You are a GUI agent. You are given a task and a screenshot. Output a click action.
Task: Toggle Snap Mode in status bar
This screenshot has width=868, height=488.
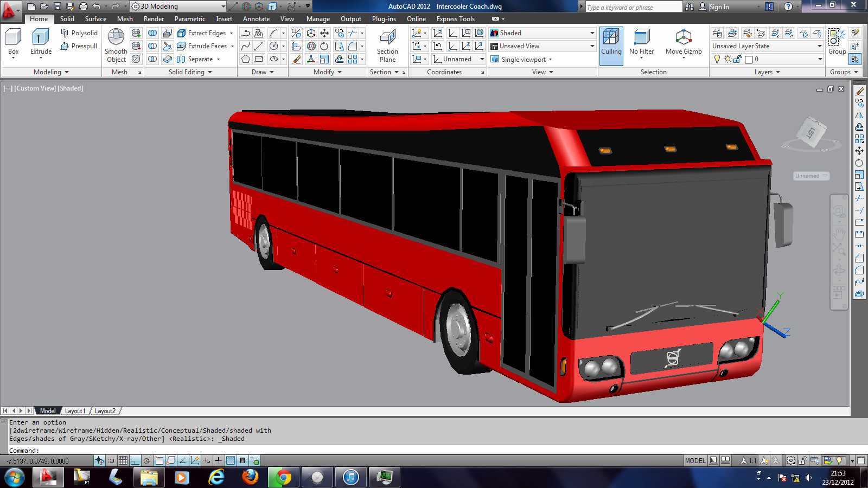(x=111, y=461)
